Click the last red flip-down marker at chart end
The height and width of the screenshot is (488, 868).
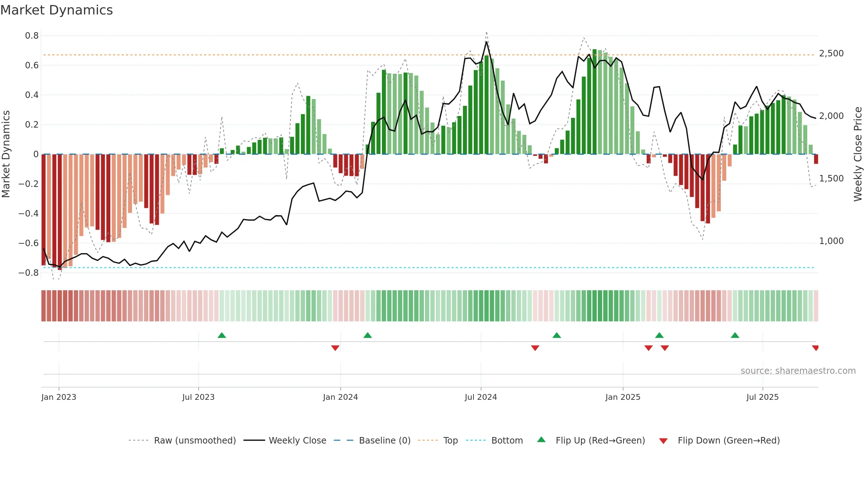(x=815, y=348)
